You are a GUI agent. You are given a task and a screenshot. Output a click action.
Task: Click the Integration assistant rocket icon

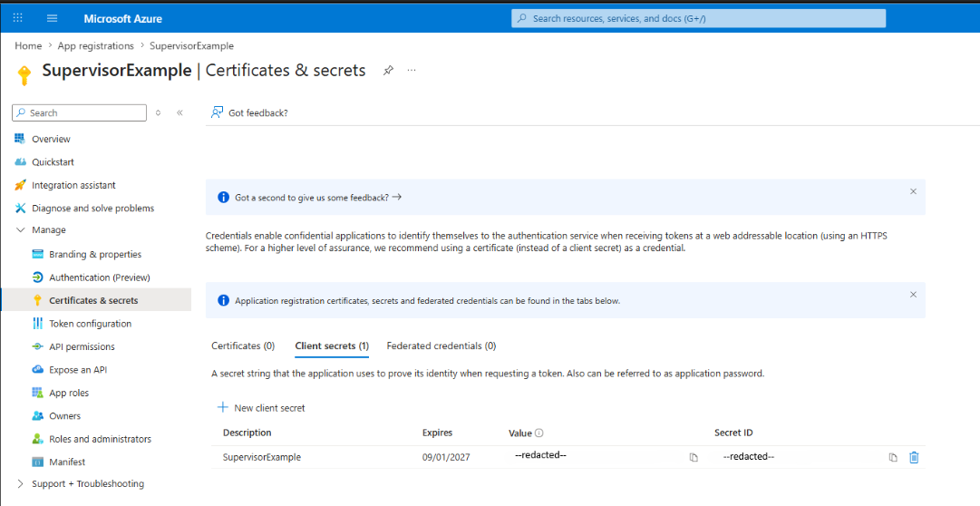click(x=20, y=185)
